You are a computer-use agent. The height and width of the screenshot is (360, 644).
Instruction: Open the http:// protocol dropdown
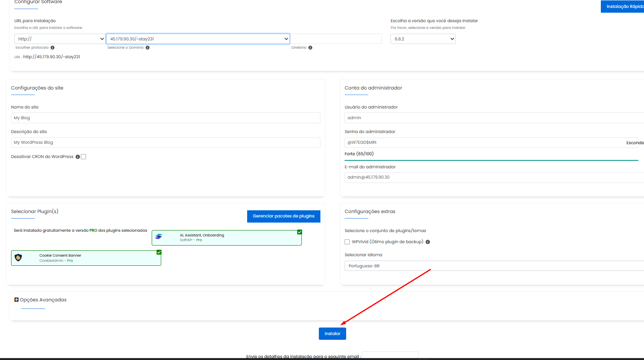60,39
